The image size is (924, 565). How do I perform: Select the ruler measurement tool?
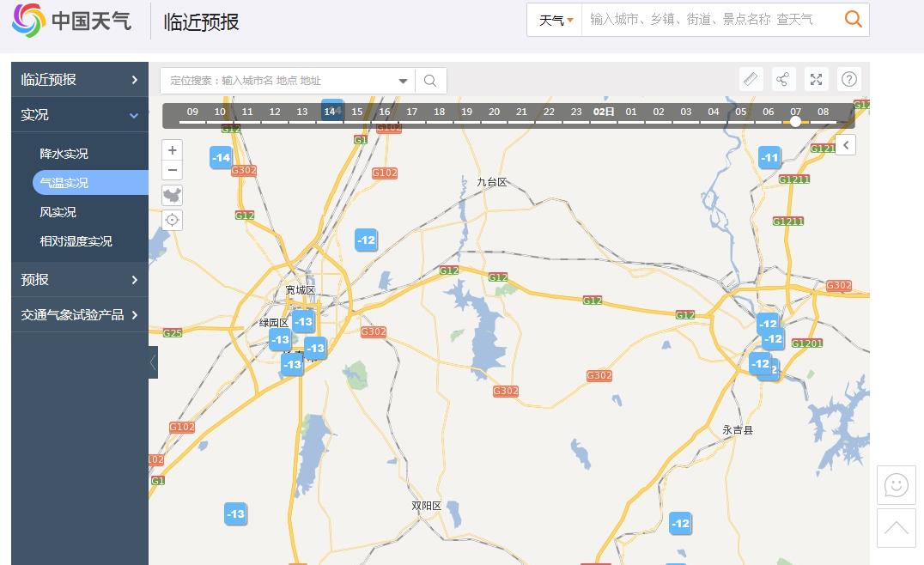click(x=751, y=79)
